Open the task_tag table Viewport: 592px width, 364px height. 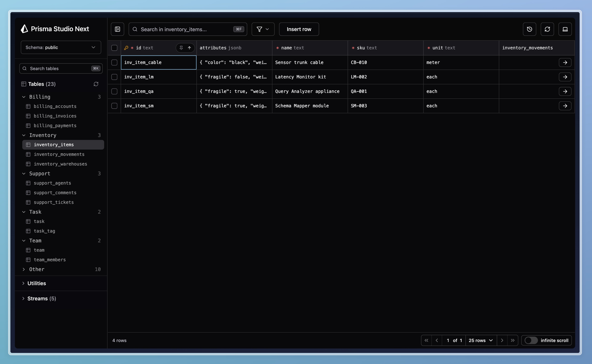(63, 231)
